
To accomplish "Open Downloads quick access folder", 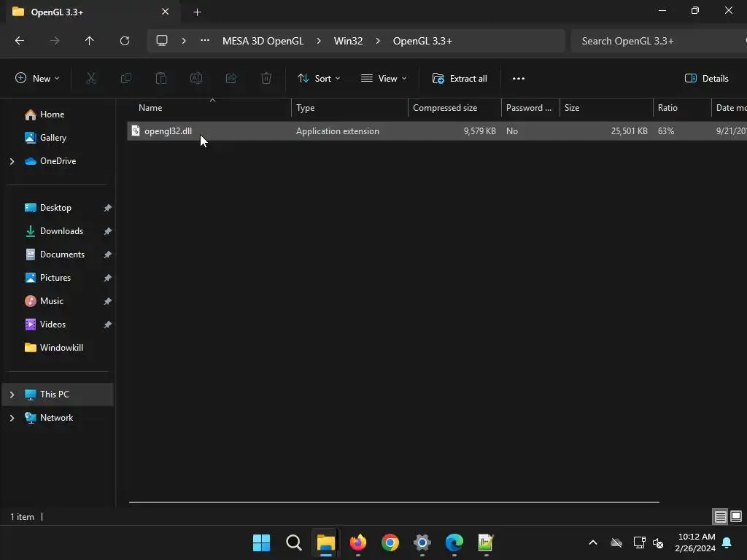I will point(61,231).
